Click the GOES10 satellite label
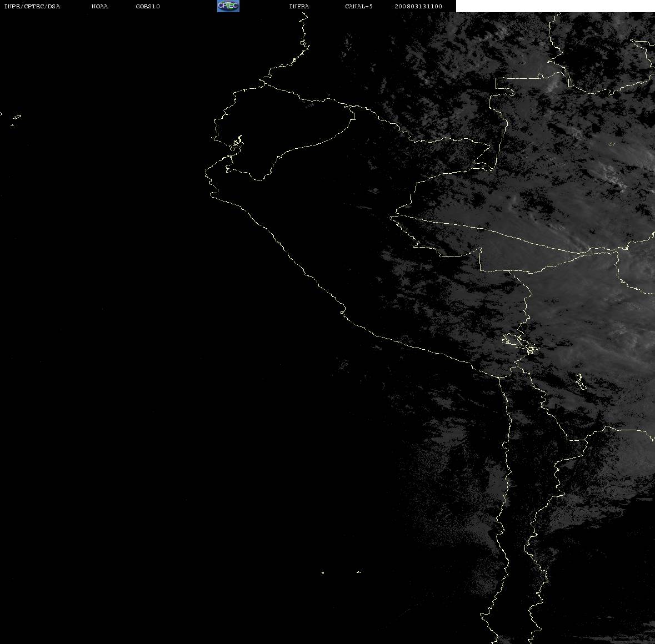 (x=147, y=6)
